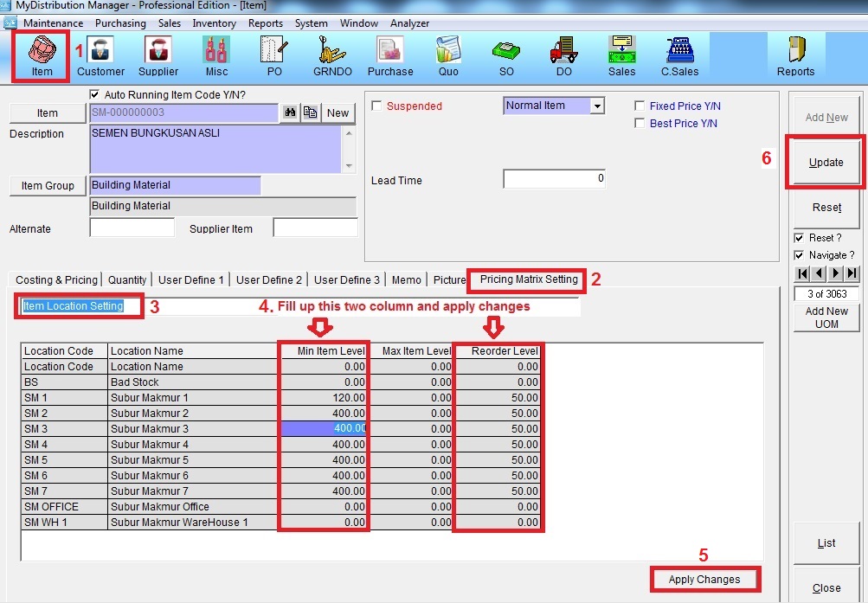Click the DO delivery truck icon

(563, 55)
